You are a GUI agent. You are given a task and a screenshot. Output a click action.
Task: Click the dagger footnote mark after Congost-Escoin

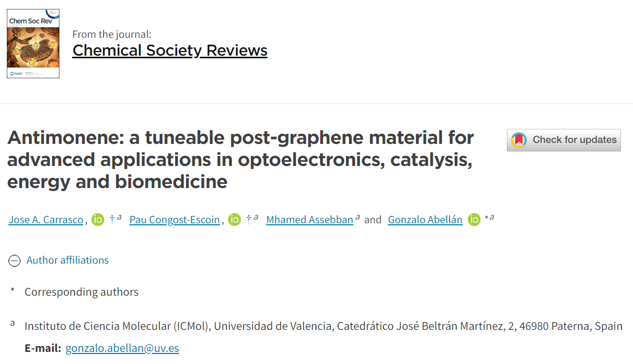(x=249, y=219)
